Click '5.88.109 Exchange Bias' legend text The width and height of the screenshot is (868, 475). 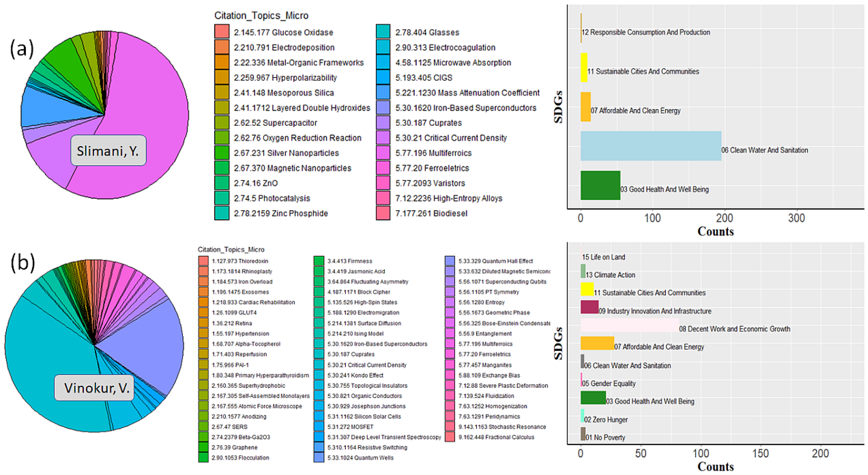pyautogui.click(x=489, y=375)
